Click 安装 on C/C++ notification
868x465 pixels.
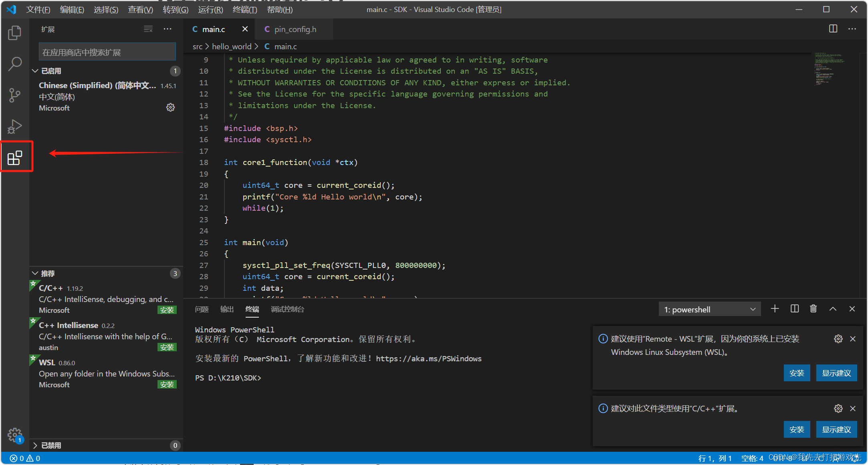click(x=797, y=430)
